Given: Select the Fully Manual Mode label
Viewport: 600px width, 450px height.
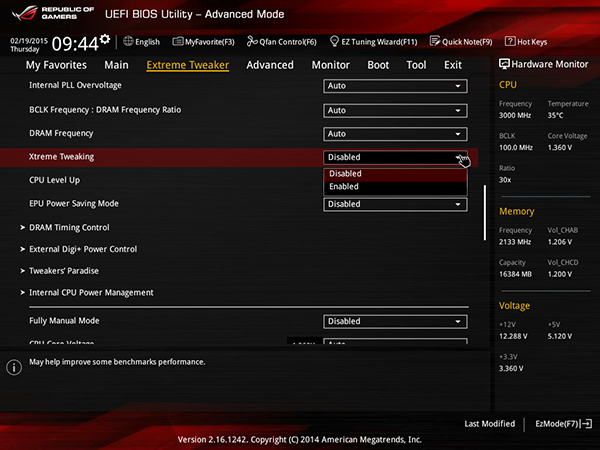Looking at the screenshot, I should point(64,321).
